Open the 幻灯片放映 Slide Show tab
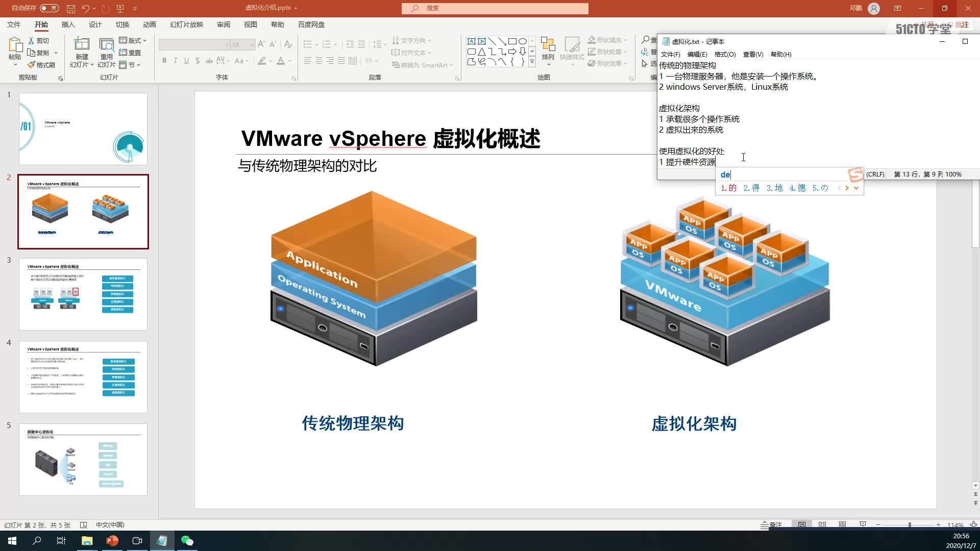Screen dimensions: 980x551 [186, 24]
